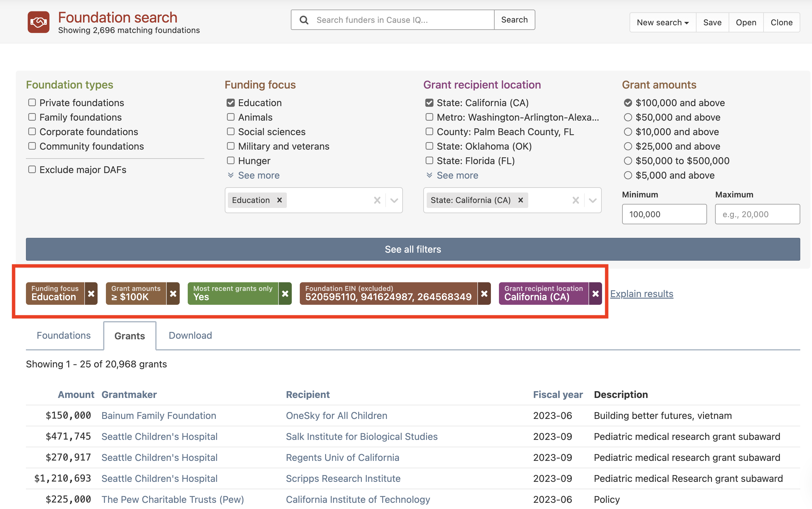812x509 pixels.
Task: Remove the Funding focus Education filter tag
Action: tap(91, 294)
